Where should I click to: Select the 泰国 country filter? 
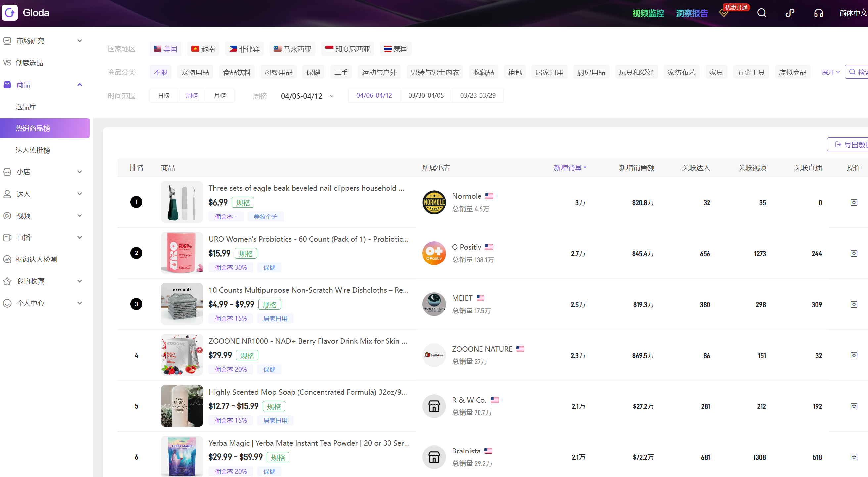tap(396, 49)
